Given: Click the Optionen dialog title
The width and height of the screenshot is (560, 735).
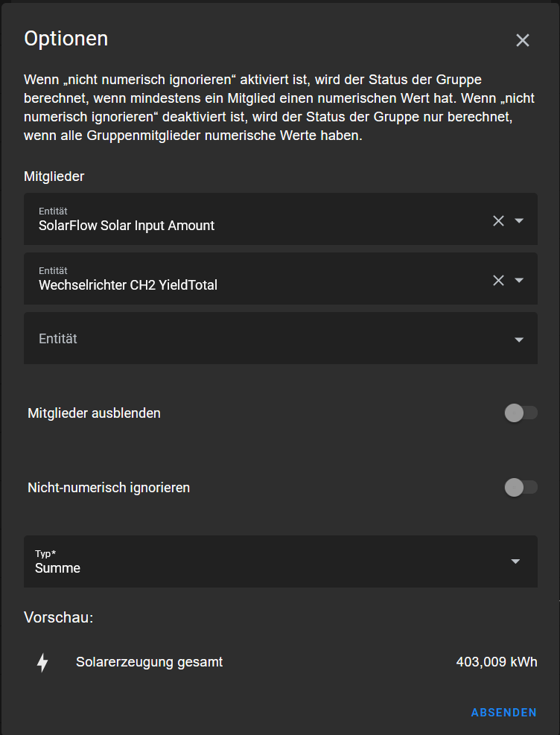Looking at the screenshot, I should coord(66,39).
